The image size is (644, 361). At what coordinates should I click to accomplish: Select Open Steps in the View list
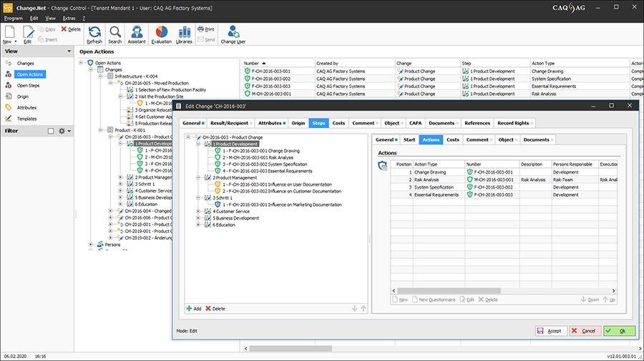point(28,85)
